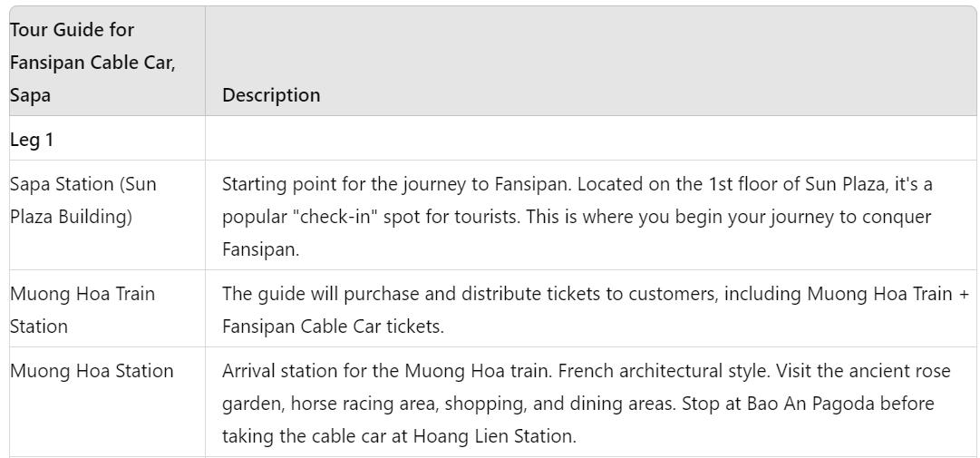Click the empty description cell beside Leg 1

(x=590, y=138)
